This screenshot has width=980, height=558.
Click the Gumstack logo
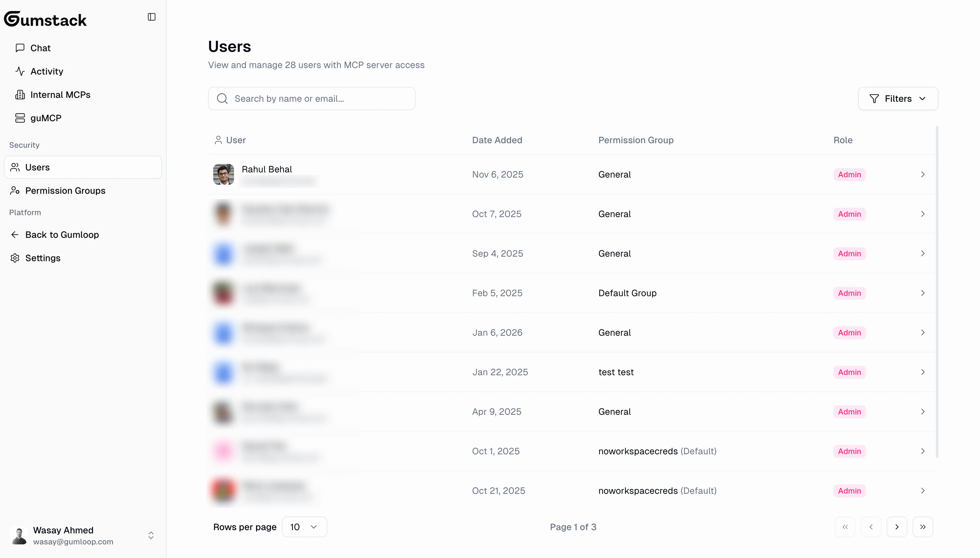tap(45, 18)
